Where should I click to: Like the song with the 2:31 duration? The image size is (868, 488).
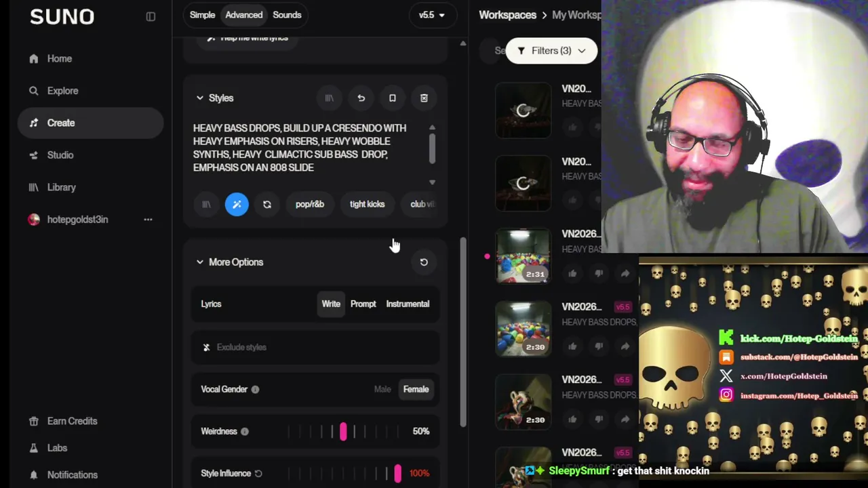pyautogui.click(x=572, y=273)
